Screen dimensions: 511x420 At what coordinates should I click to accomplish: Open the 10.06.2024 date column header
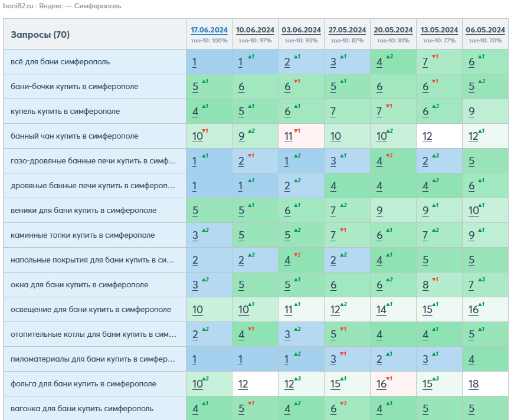[x=255, y=30]
